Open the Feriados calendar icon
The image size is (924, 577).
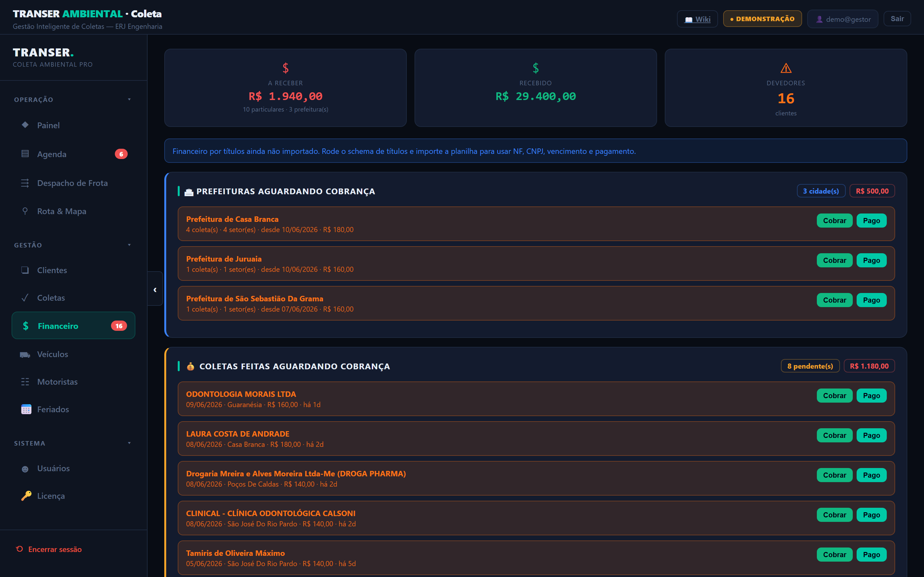(x=26, y=409)
